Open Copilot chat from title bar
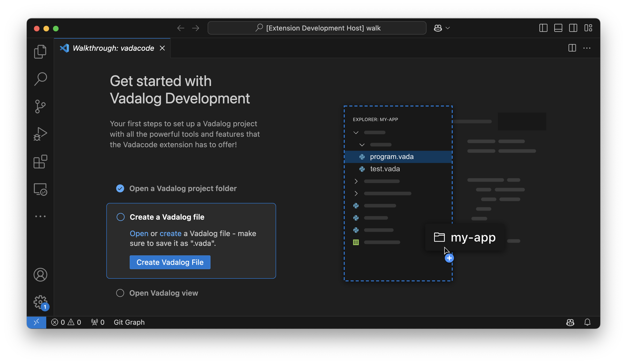627x364 pixels. 438,28
